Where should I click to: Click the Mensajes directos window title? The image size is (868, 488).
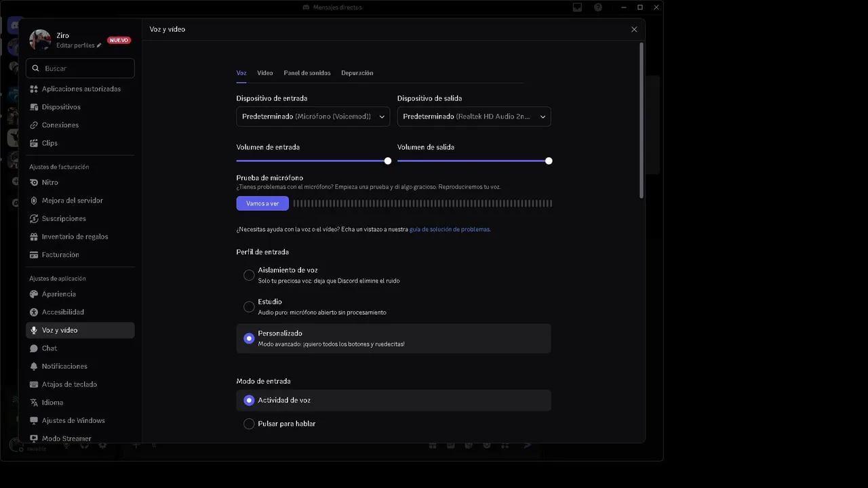338,7
